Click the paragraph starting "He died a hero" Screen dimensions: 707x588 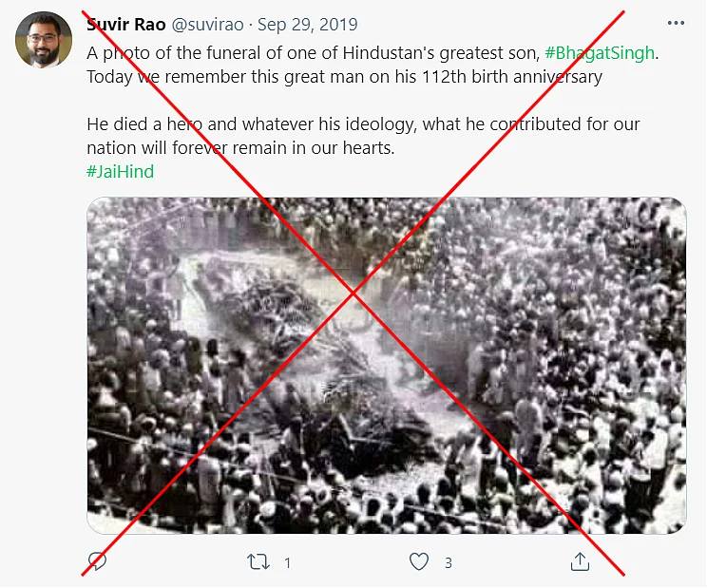[x=363, y=136]
